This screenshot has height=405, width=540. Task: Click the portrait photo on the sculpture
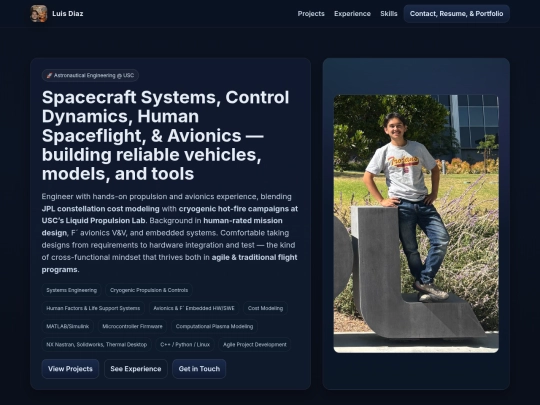[416, 224]
